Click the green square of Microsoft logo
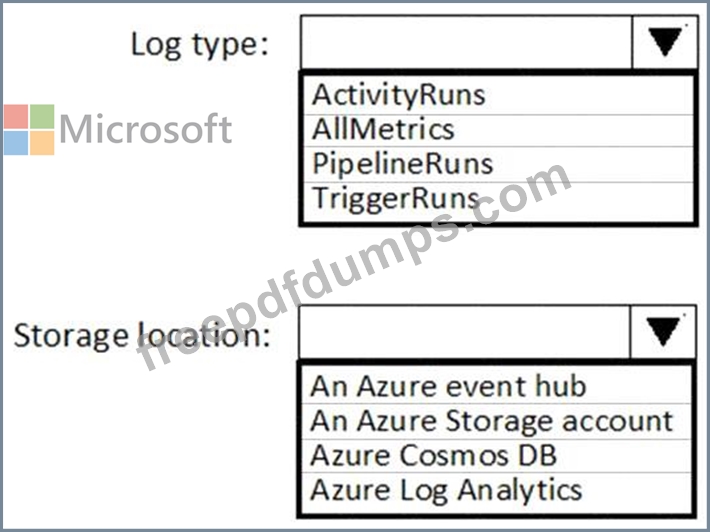The image size is (710, 532). [x=42, y=116]
